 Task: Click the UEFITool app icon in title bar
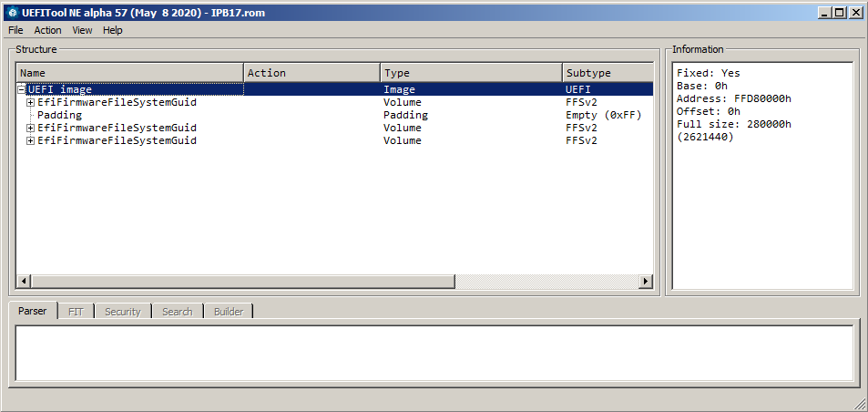click(x=14, y=12)
